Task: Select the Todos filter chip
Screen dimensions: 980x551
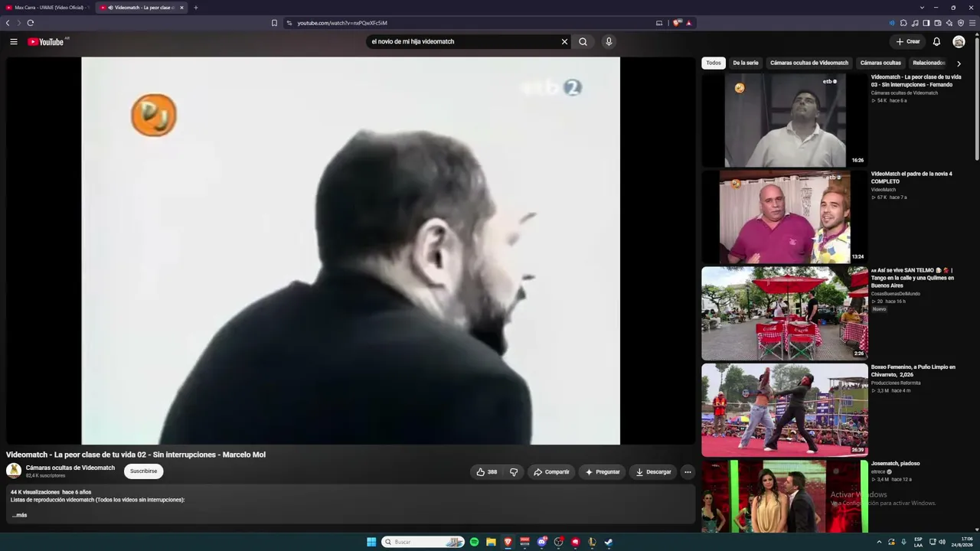Action: click(x=714, y=63)
